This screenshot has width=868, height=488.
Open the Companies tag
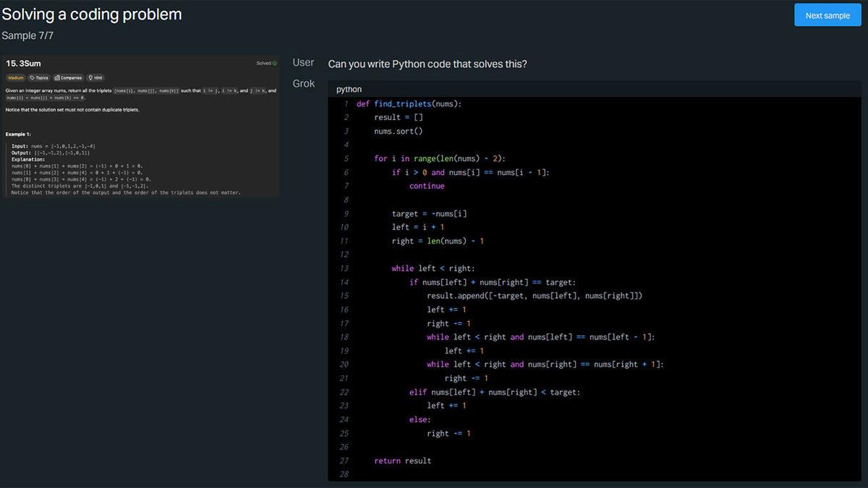68,77
